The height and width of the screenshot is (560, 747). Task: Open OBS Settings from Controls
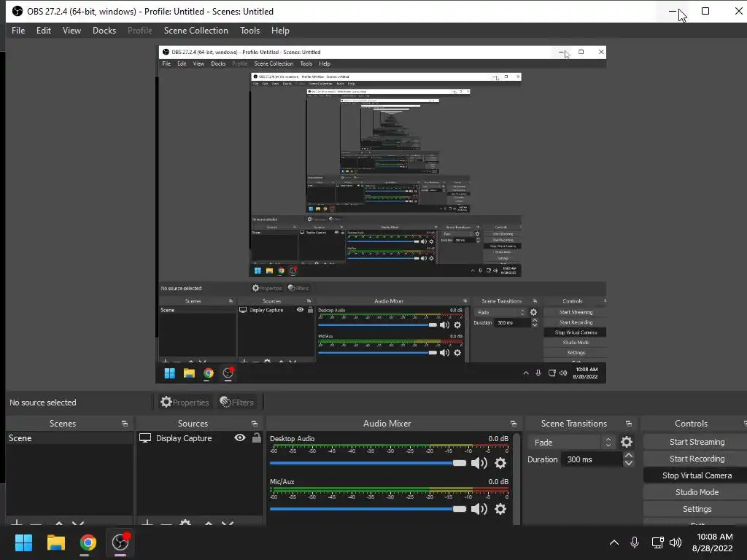coord(697,508)
